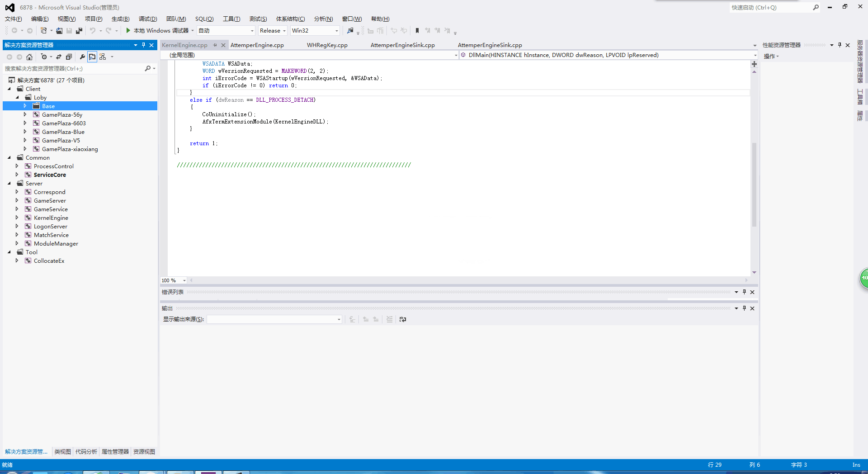The image size is (868, 474).
Task: Click the split editor handle above the scrollbar
Action: tap(754, 64)
